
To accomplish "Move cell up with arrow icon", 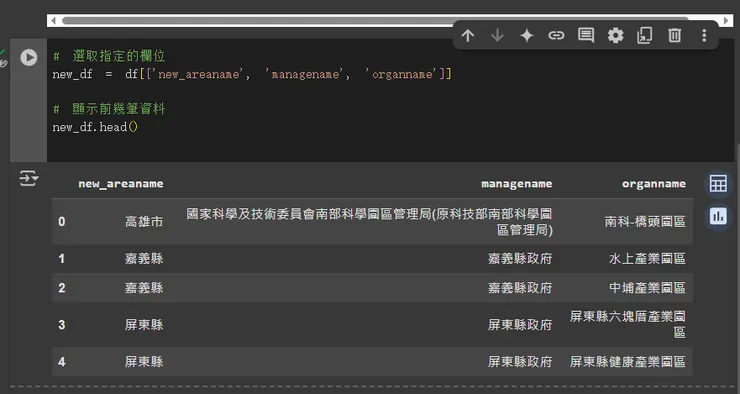I will click(468, 35).
